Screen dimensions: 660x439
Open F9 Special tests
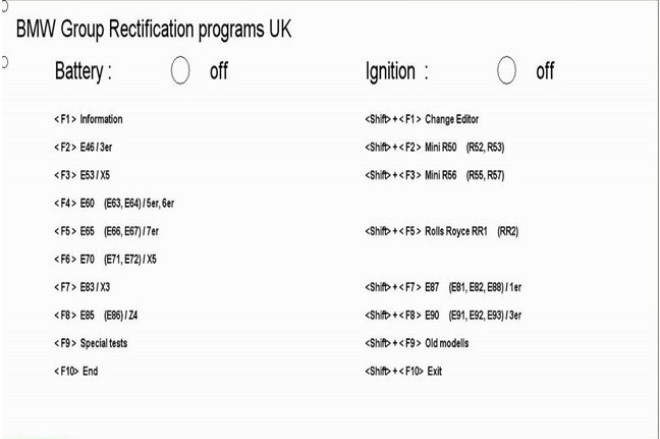point(90,343)
